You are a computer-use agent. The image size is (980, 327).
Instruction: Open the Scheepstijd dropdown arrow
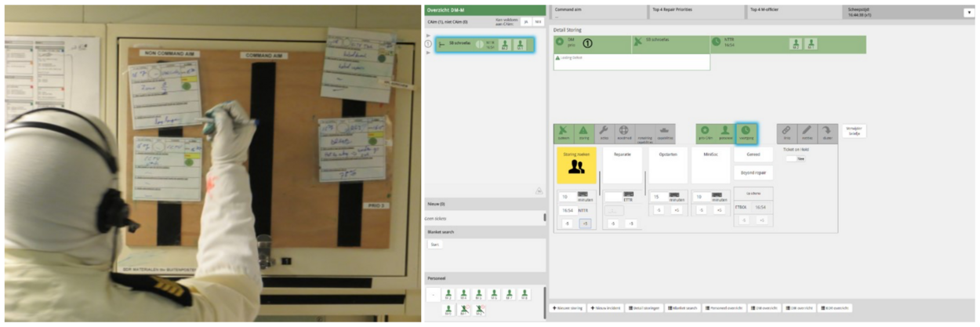pos(967,13)
